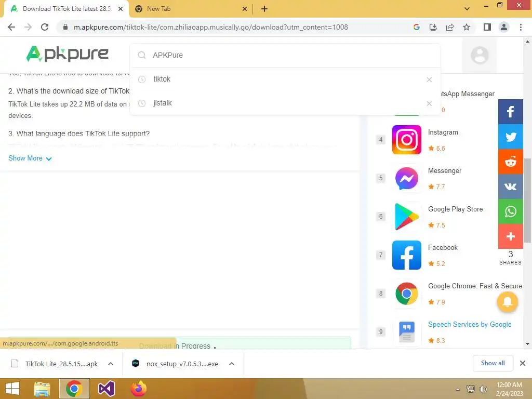
Task: Click the search magnifier icon
Action: (x=142, y=55)
